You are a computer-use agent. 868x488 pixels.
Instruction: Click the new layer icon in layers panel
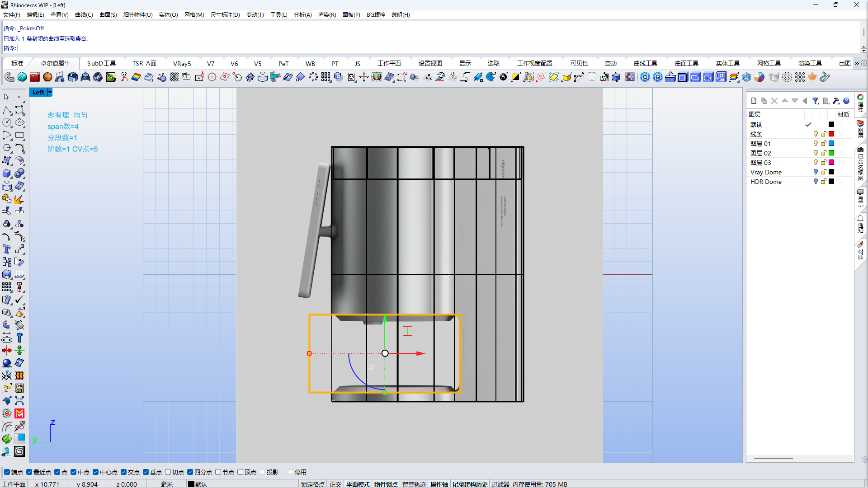click(x=754, y=101)
